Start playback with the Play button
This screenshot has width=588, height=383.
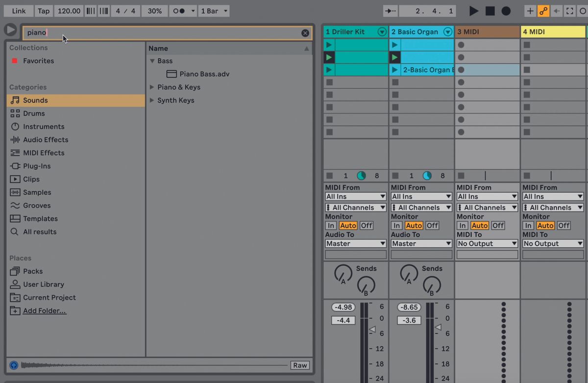(x=473, y=11)
